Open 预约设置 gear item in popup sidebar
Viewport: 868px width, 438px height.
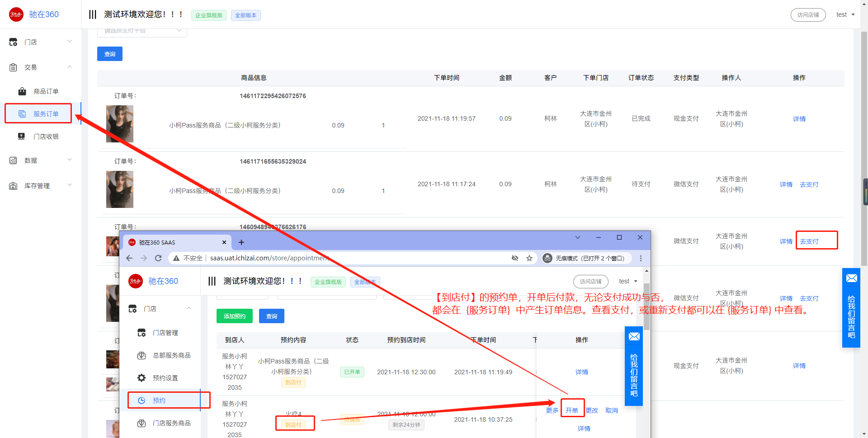[x=160, y=378]
